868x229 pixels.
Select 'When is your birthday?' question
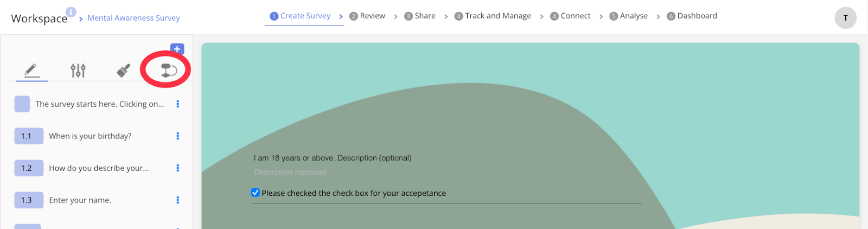pos(90,136)
